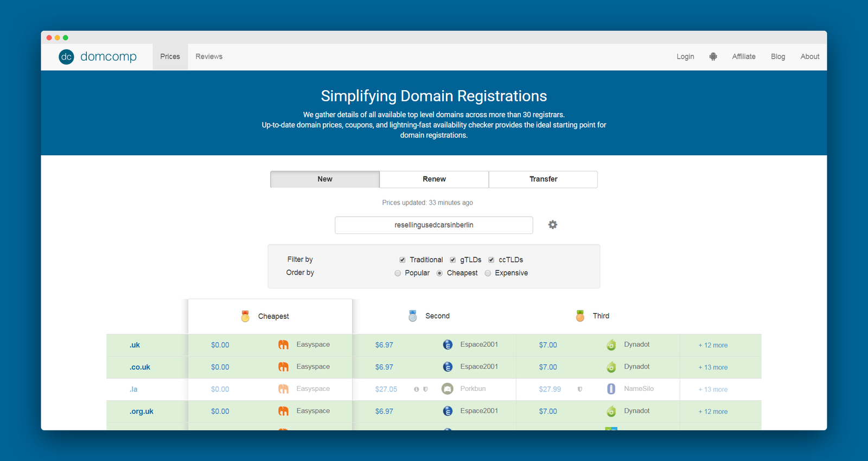
Task: Click the domcomp logo icon
Action: [x=66, y=56]
